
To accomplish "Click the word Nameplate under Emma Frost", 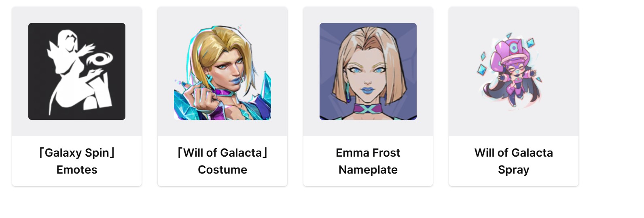I will point(368,170).
